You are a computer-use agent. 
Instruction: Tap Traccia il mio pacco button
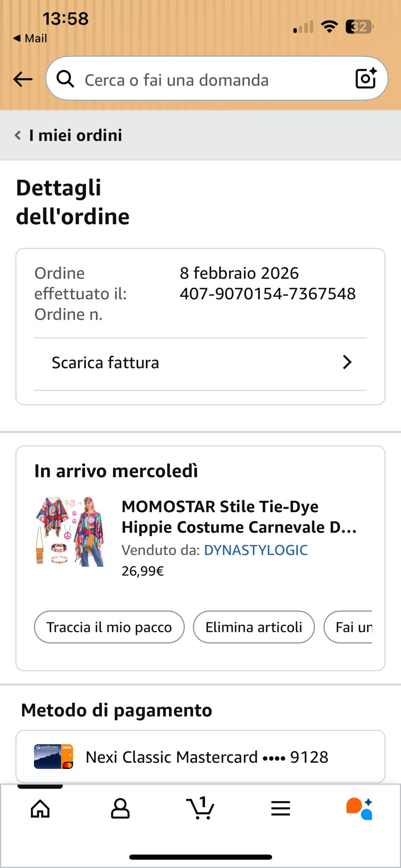(x=109, y=627)
